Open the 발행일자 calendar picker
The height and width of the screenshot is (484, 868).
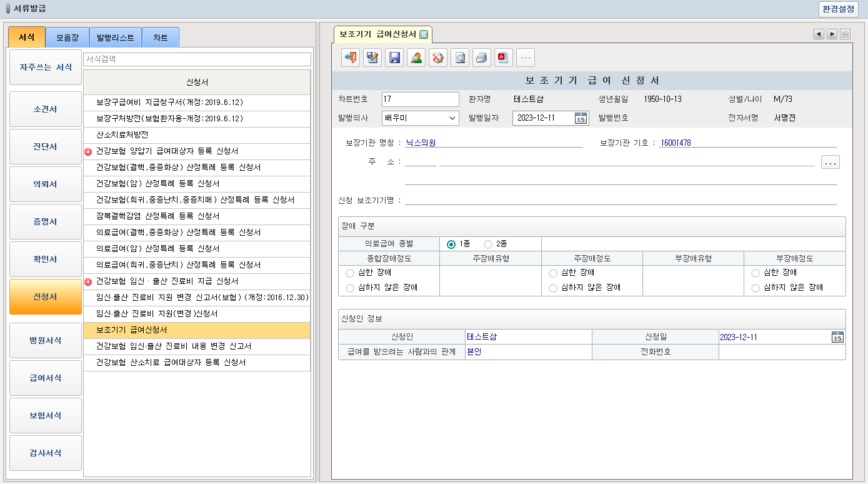(581, 118)
